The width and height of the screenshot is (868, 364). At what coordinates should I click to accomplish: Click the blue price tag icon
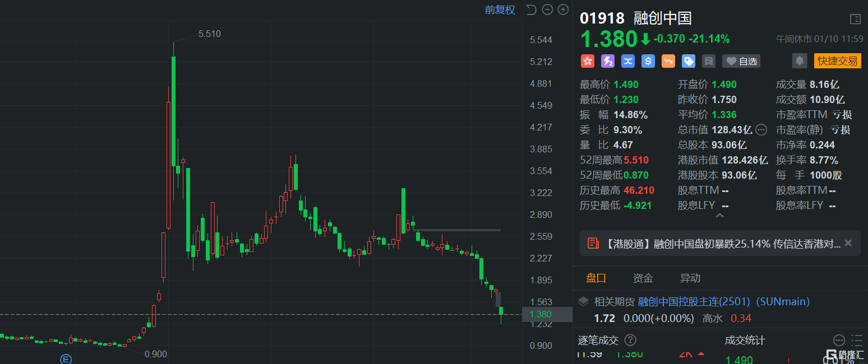[688, 61]
